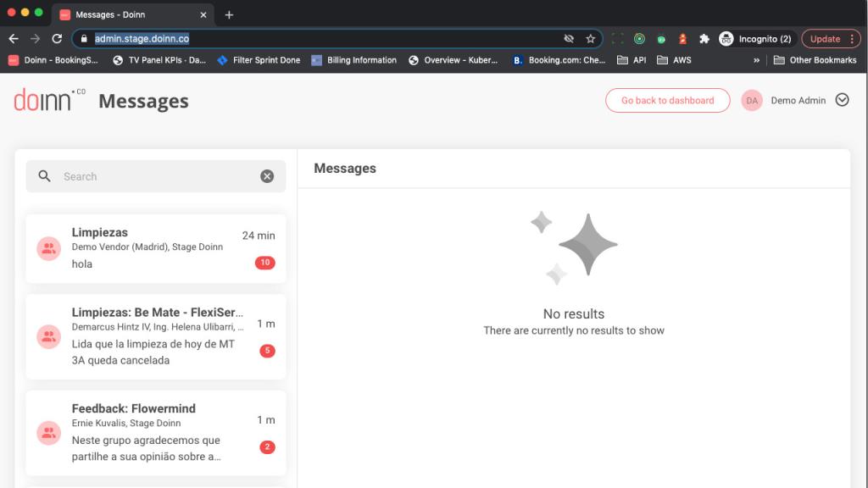Type in the Search messages field
The width and height of the screenshot is (868, 488).
[157, 176]
